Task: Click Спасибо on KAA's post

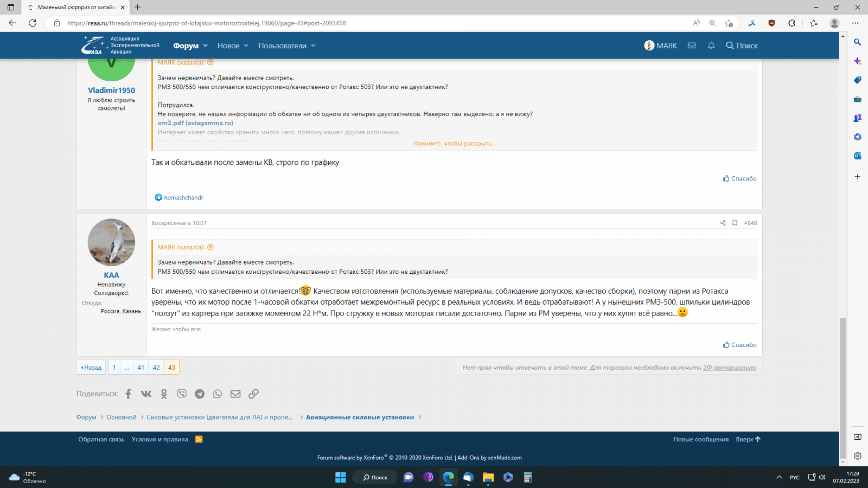Action: point(739,345)
